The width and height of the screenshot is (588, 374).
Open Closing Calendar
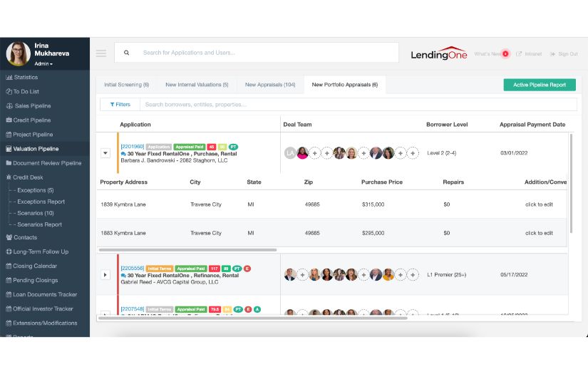click(x=31, y=266)
